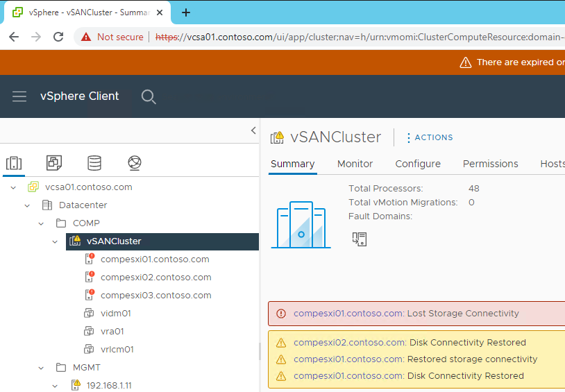Select the vrlcm01 virtual machine
Screen dimensions: 565x392
click(x=117, y=349)
